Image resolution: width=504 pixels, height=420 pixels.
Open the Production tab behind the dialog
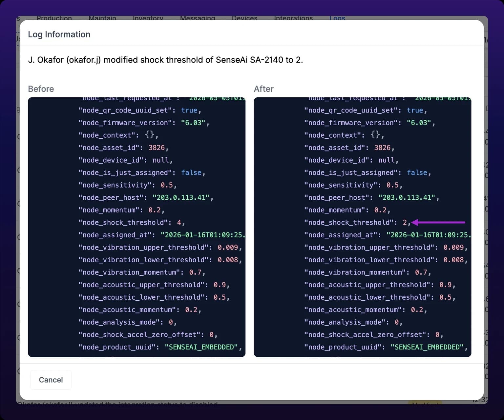click(54, 18)
